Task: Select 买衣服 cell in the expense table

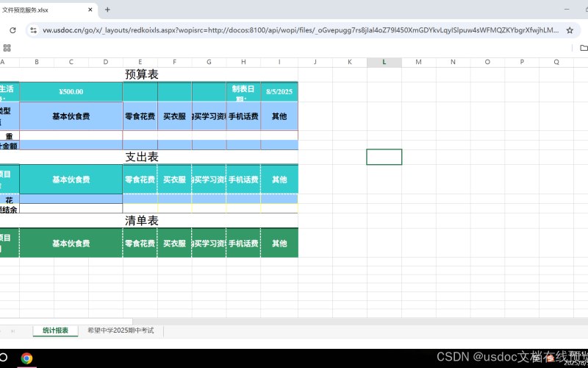Action: (x=174, y=180)
